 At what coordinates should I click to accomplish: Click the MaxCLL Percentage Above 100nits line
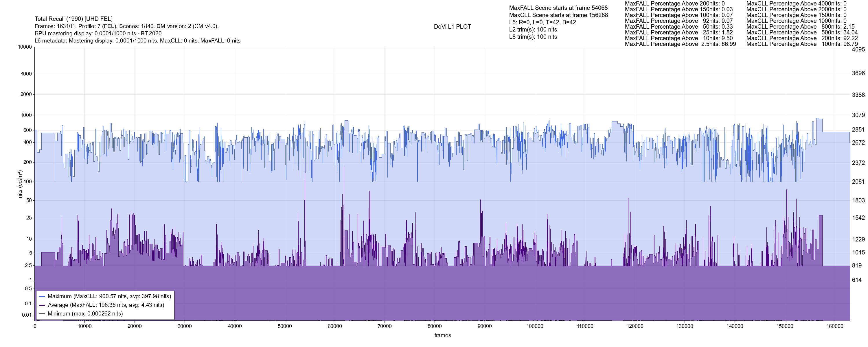coord(802,44)
